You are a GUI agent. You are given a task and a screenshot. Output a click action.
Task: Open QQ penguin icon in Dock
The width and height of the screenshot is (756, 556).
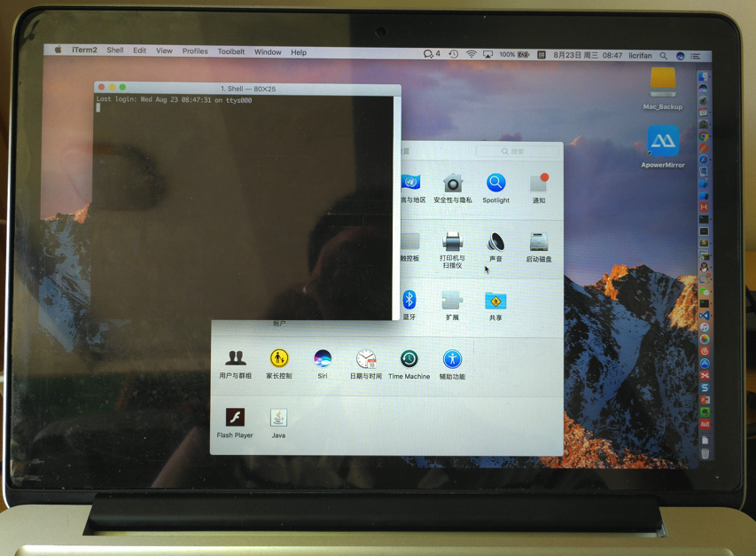pyautogui.click(x=704, y=267)
